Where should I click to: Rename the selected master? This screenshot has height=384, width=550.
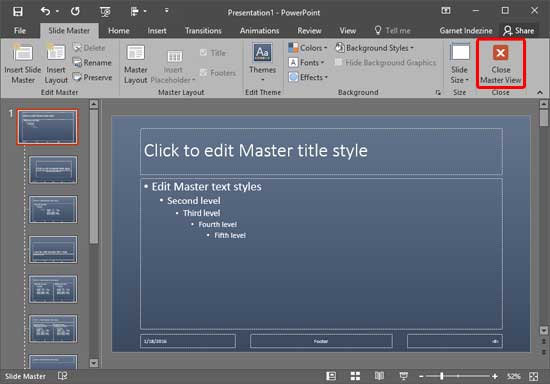tap(92, 63)
